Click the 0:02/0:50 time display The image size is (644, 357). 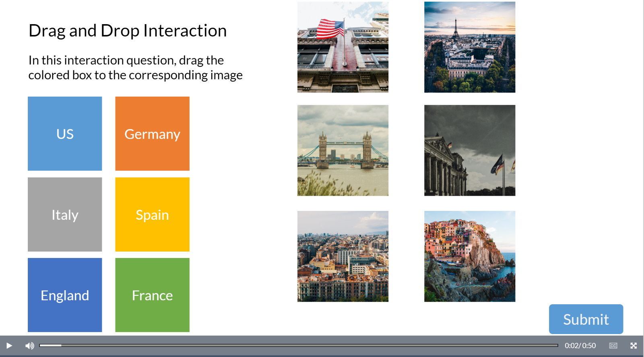tap(580, 346)
